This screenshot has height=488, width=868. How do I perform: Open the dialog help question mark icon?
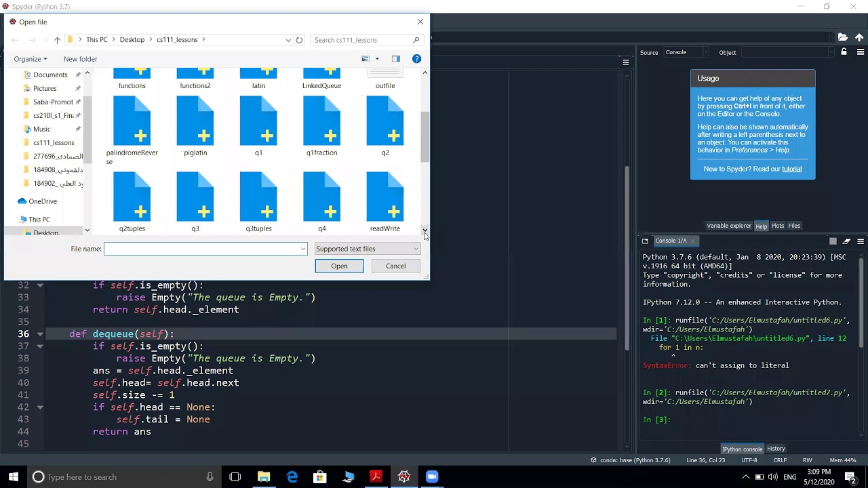click(416, 59)
